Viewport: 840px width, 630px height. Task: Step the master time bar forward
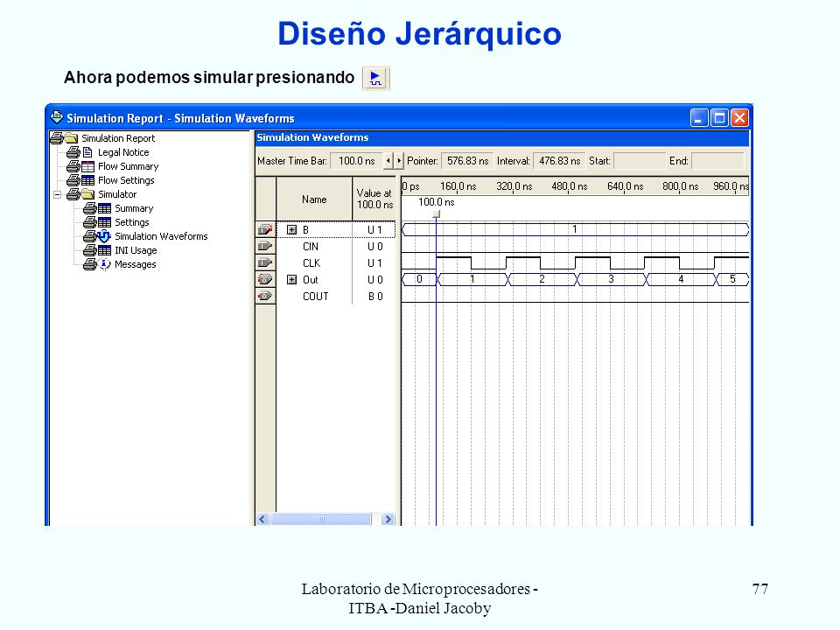pos(399,161)
